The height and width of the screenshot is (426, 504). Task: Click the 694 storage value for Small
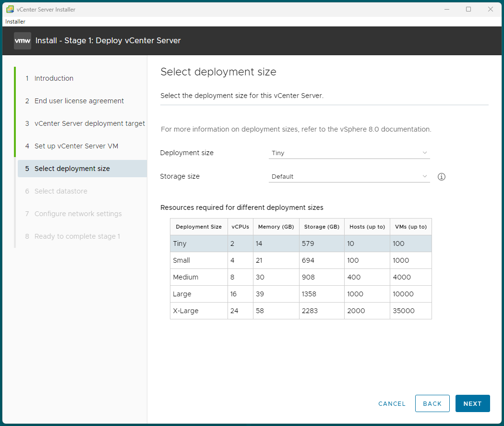click(308, 260)
